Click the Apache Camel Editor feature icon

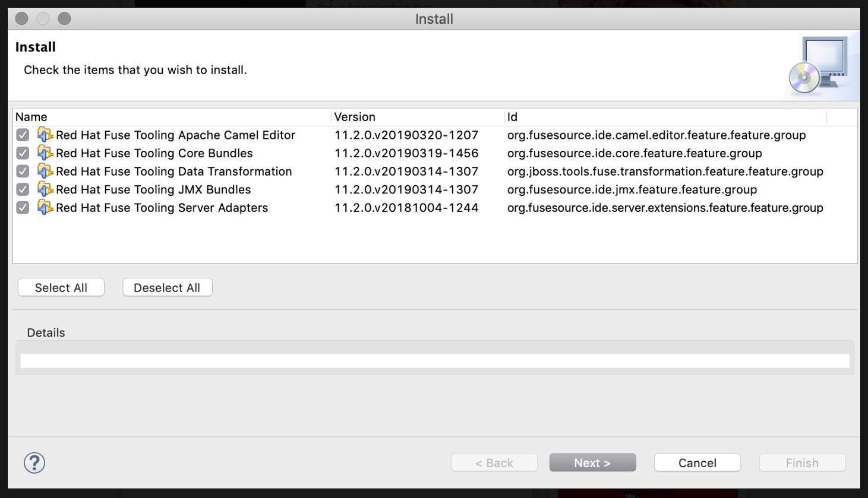coord(45,135)
